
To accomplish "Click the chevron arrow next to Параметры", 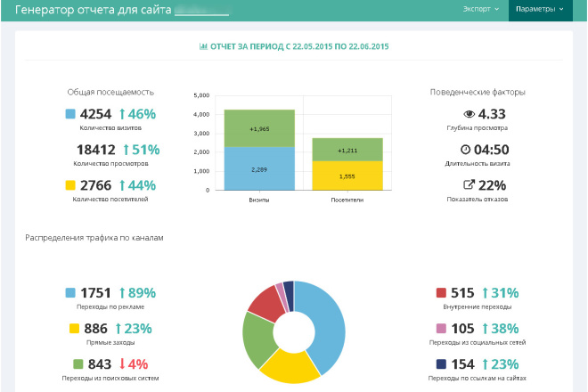I will 561,10.
